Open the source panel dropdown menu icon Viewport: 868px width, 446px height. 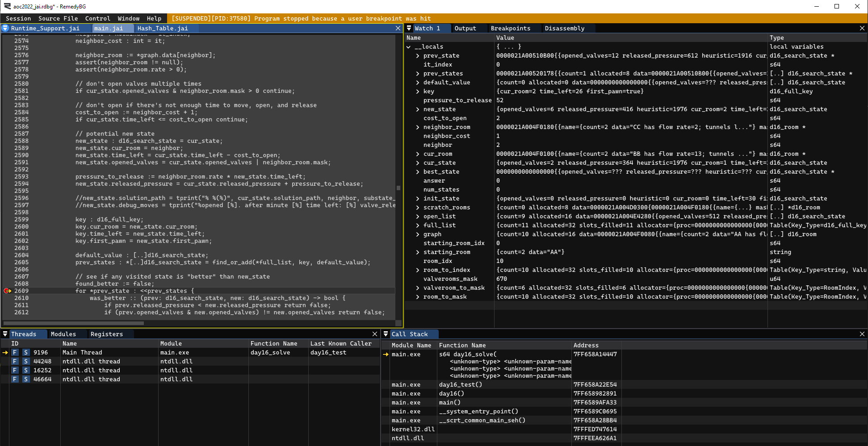(5, 28)
